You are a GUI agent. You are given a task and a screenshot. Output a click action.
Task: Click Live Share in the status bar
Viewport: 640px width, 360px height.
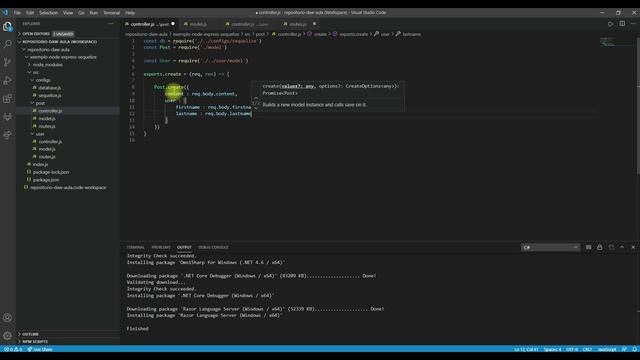[x=40, y=349]
